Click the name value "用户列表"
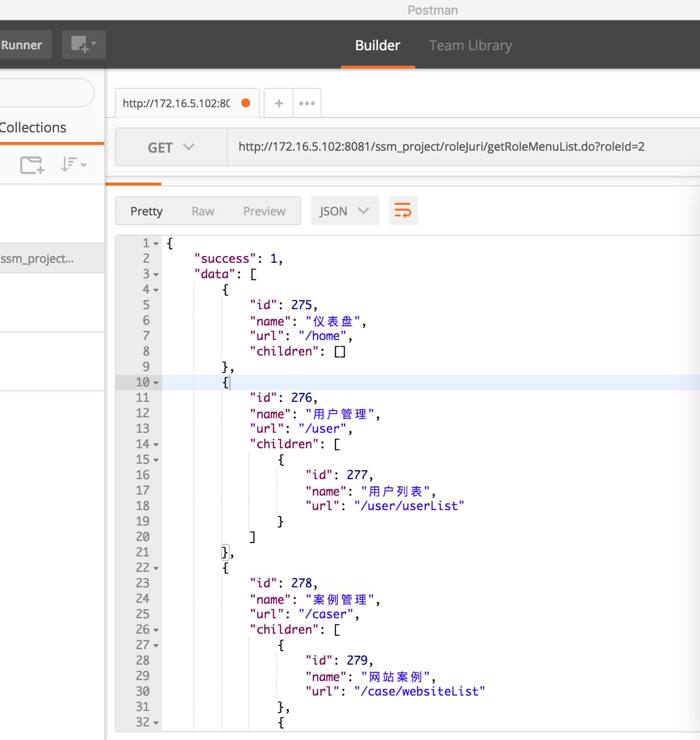700x740 pixels. 395,491
